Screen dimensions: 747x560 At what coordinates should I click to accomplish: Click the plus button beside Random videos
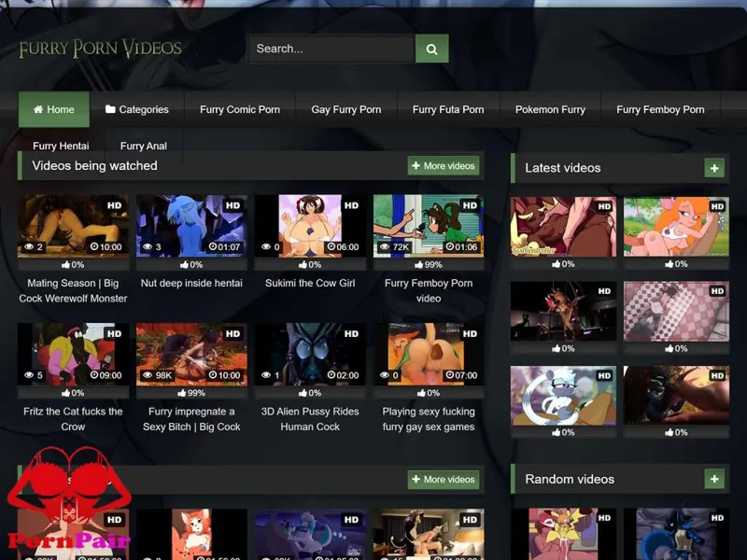pyautogui.click(x=714, y=479)
